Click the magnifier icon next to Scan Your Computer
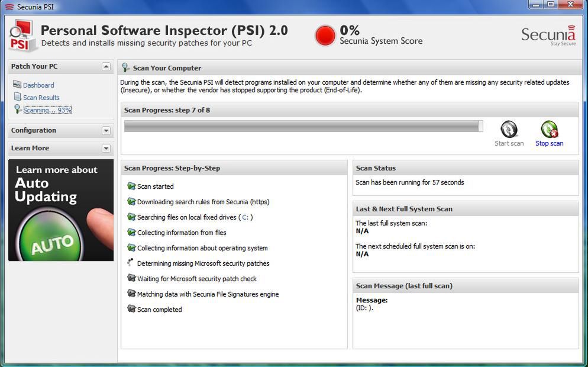This screenshot has height=367, width=588. pos(125,67)
